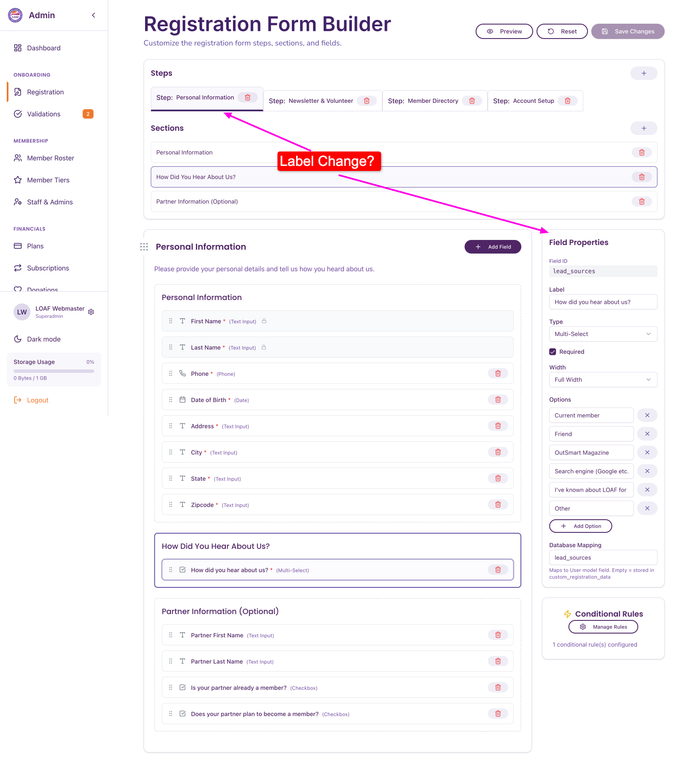700x766 pixels.
Task: Click plus icon to add a new step
Action: (x=643, y=73)
